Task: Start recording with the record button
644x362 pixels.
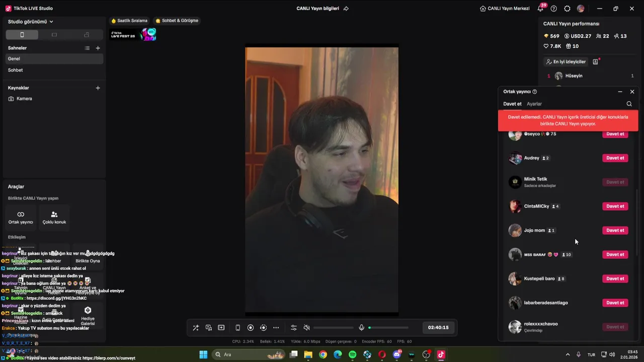Action: click(251, 328)
